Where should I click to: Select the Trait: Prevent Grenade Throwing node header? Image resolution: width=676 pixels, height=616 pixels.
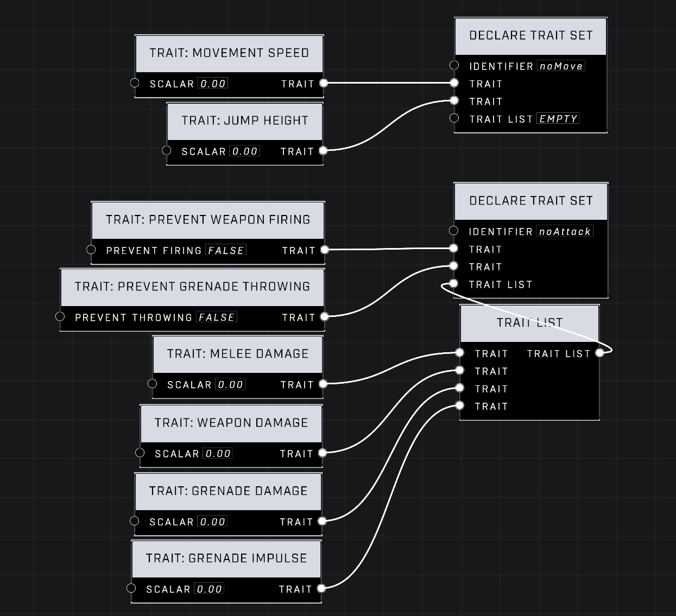pyautogui.click(x=192, y=287)
